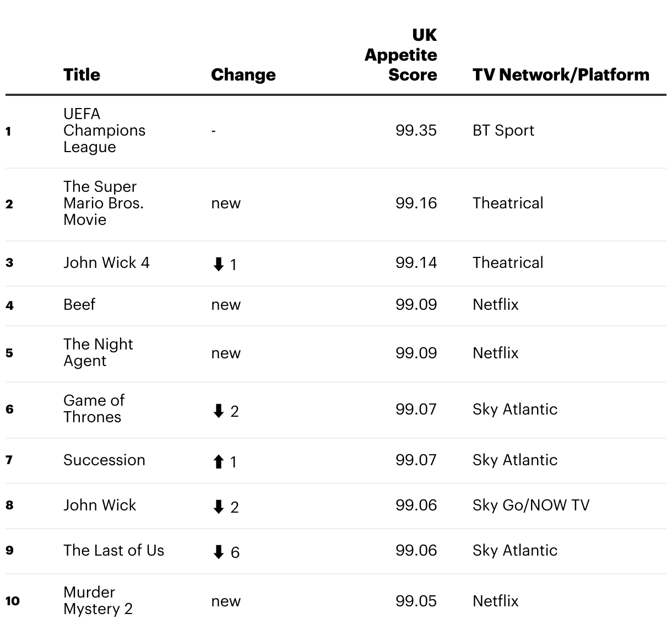Viewport: 672px width, 635px height.
Task: Click the TV Network/Platform column header
Action: point(561,75)
